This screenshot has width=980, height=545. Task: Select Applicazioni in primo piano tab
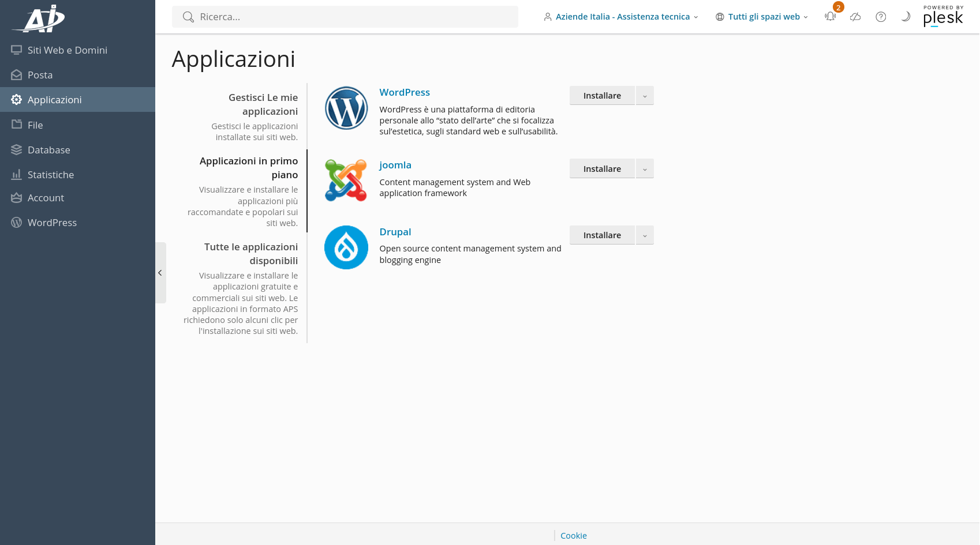click(x=249, y=168)
